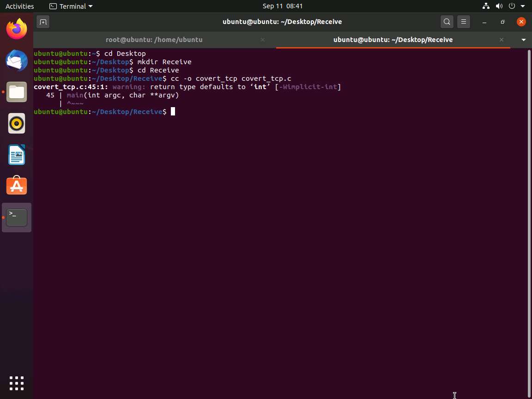Open Firefox from the dock

[x=17, y=29]
